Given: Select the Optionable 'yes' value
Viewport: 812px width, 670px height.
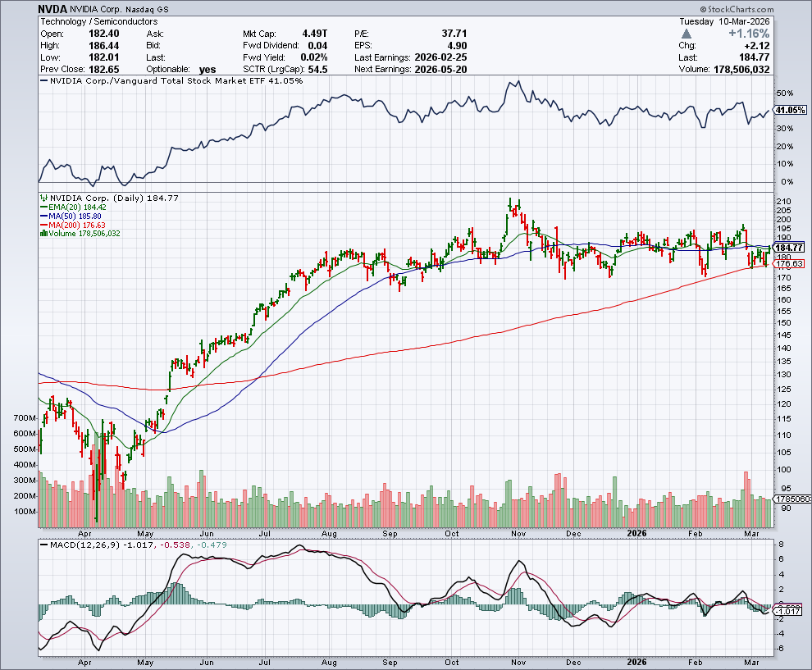Looking at the screenshot, I should (208, 70).
